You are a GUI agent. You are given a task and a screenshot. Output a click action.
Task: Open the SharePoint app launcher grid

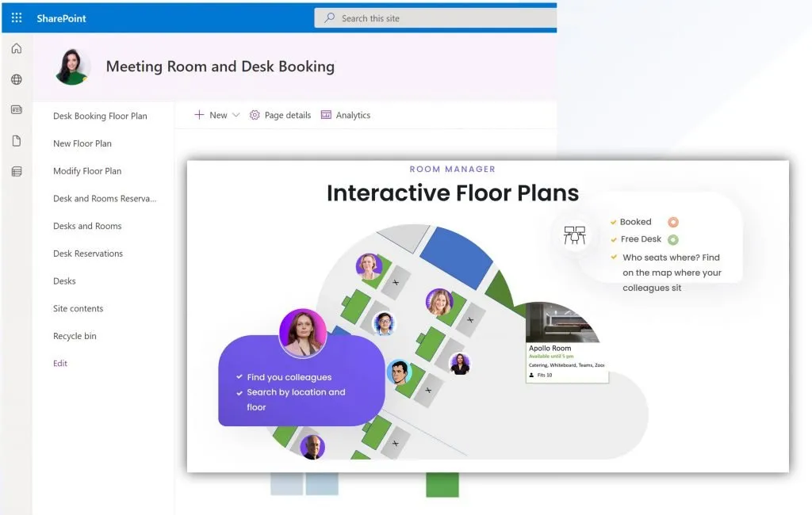tap(17, 18)
